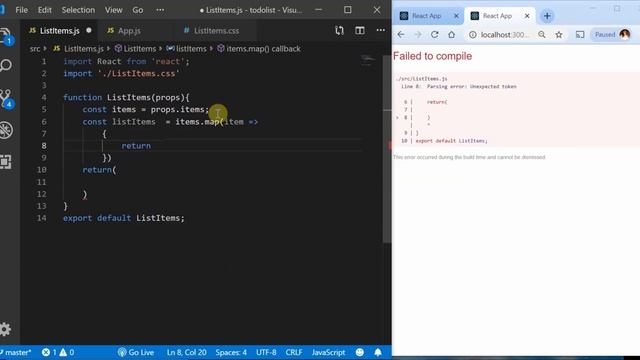Bookmark this page with star icon
Screen dimensions: 640x360
[559, 35]
